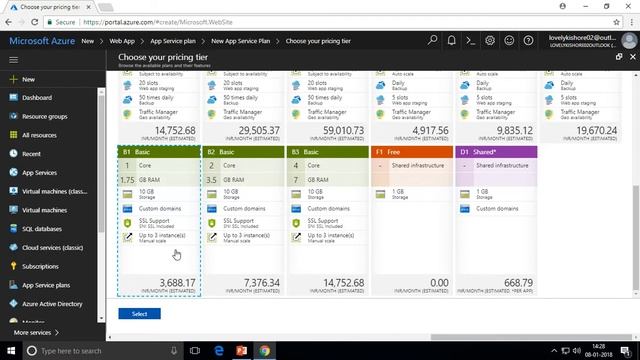Image resolution: width=640 pixels, height=360 pixels.
Task: Click the Dashboard icon in sidebar
Action: point(13,97)
